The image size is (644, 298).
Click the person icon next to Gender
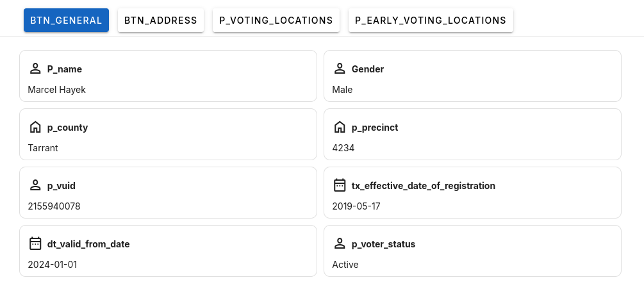(x=340, y=69)
